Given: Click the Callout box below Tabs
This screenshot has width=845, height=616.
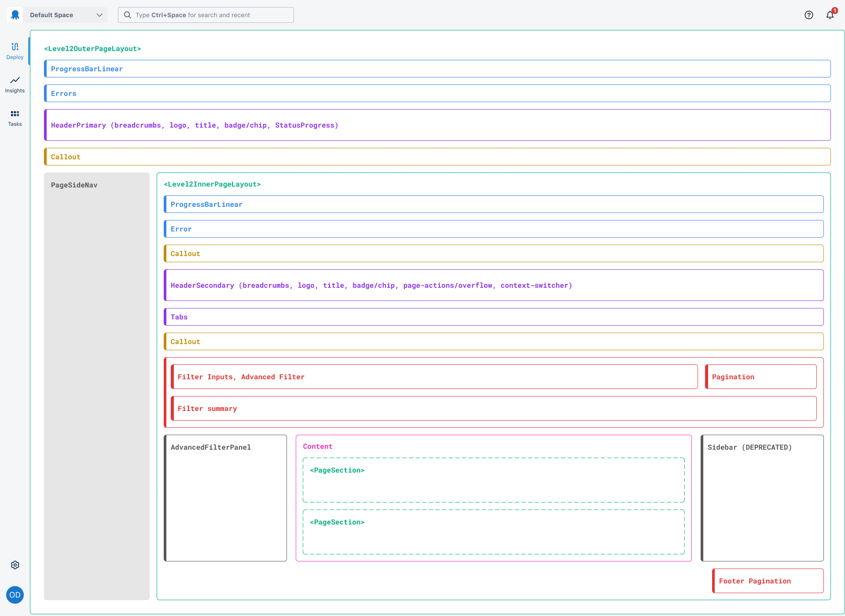Looking at the screenshot, I should (494, 341).
